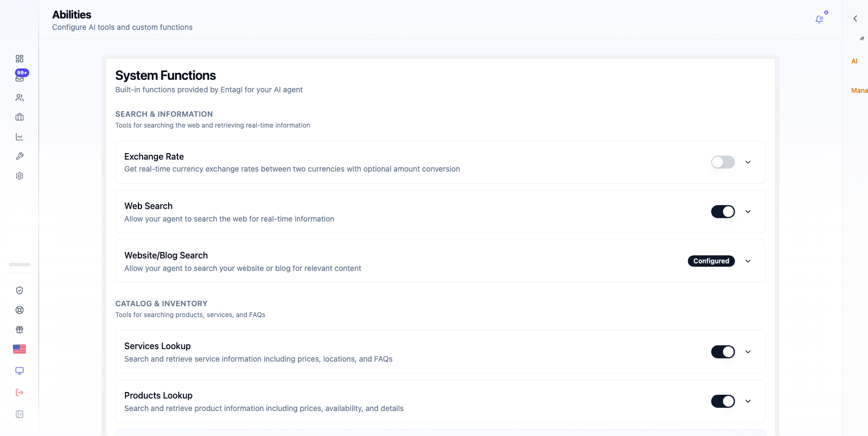The height and width of the screenshot is (436, 868).
Task: Click the SEARCH & INFORMATION section label
Action: pyautogui.click(x=164, y=114)
